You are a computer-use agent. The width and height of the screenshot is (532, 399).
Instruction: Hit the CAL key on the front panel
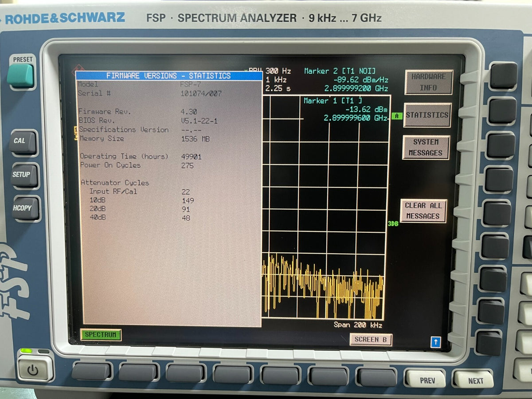[23, 142]
